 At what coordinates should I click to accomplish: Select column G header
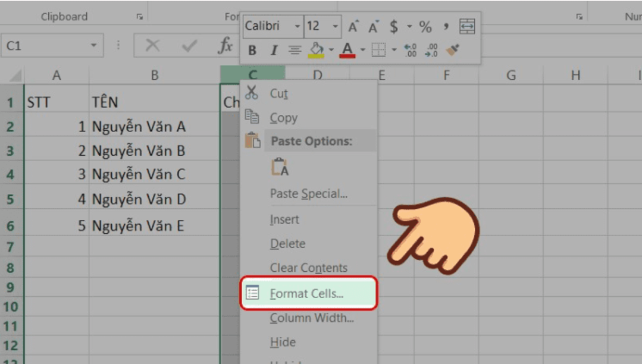[x=511, y=76]
